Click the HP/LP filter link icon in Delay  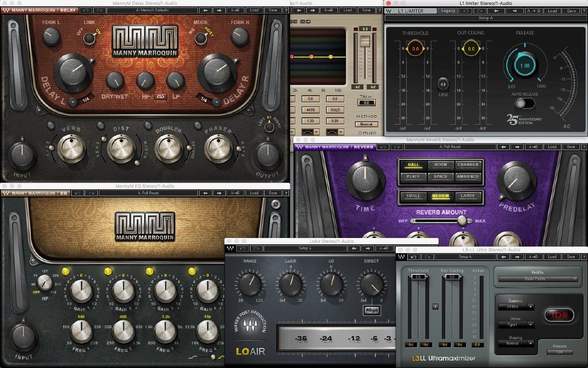coord(160,97)
